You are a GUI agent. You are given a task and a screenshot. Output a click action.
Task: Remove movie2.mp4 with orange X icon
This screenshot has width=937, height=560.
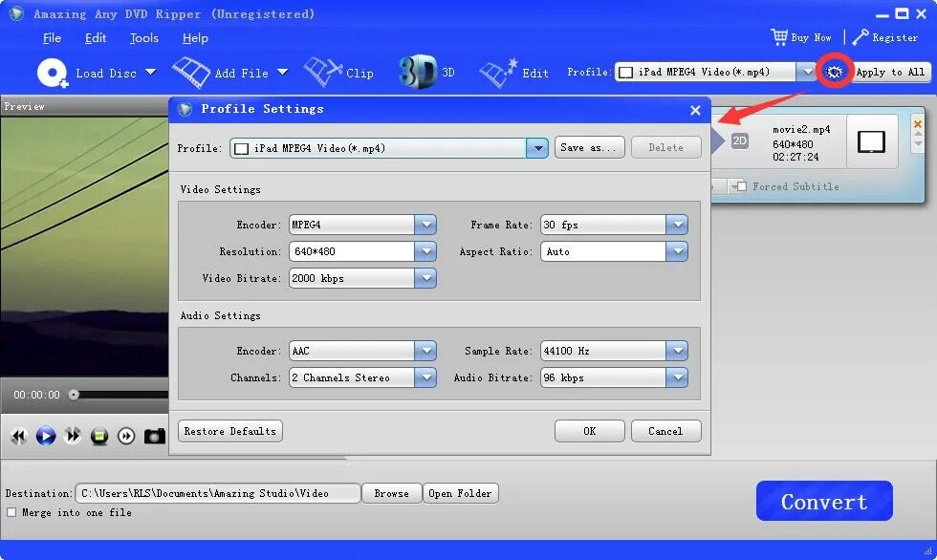click(918, 124)
